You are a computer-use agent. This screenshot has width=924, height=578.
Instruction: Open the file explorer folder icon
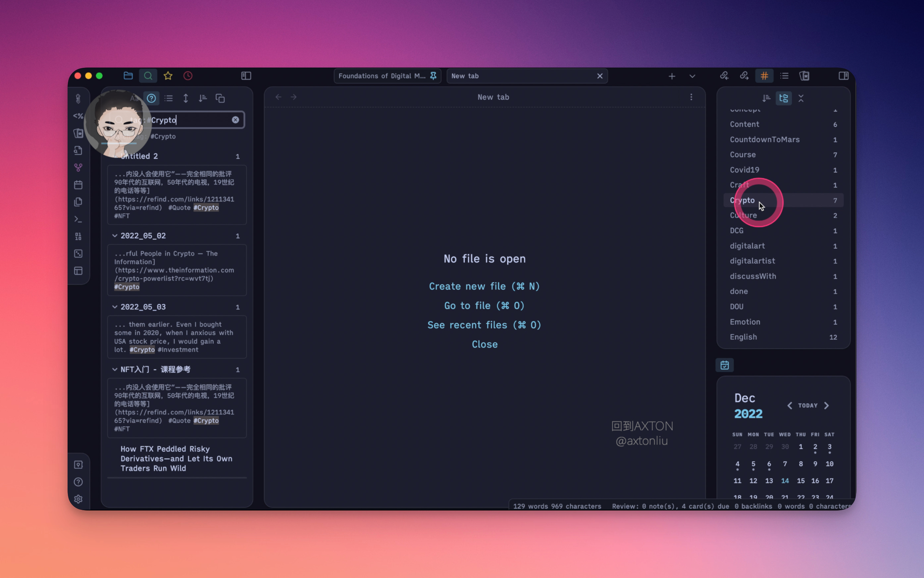coord(128,76)
